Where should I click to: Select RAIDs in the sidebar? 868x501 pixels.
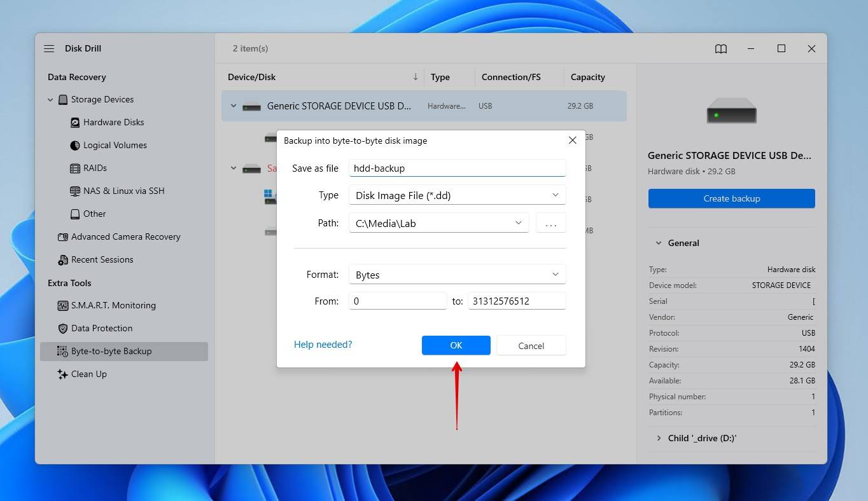95,168
